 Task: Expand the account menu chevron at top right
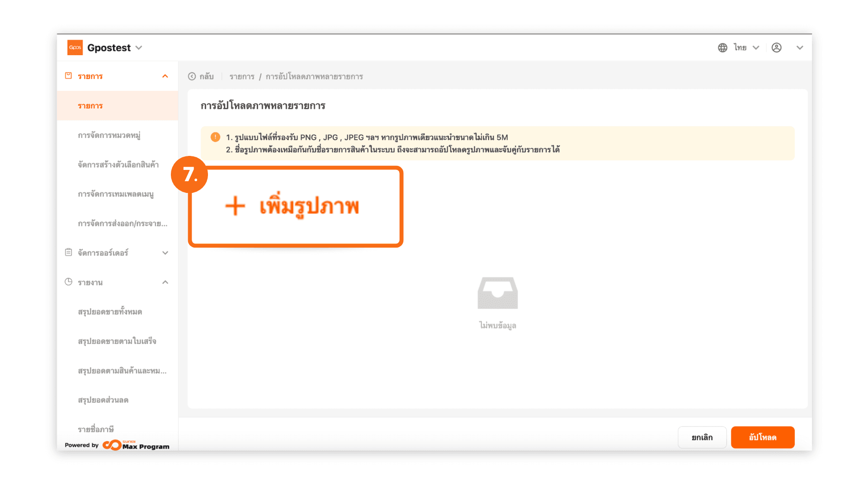coord(800,47)
